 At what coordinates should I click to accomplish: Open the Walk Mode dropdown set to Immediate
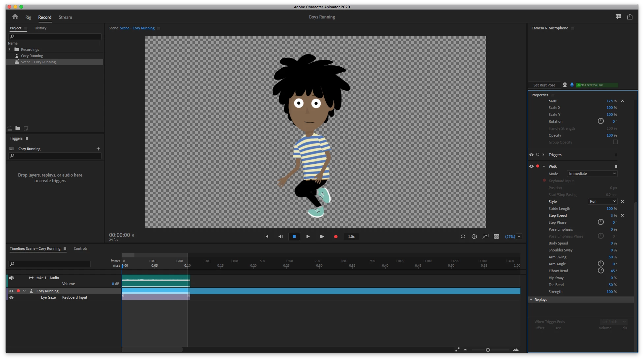592,174
